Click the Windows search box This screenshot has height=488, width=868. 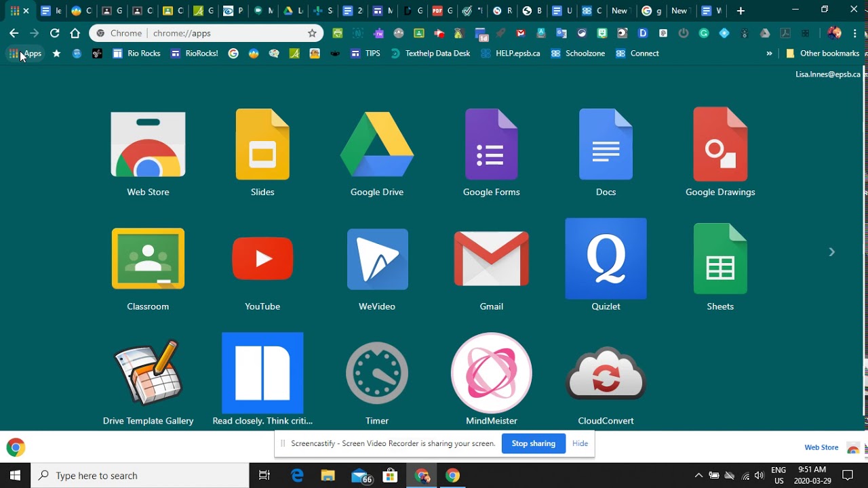pos(140,476)
